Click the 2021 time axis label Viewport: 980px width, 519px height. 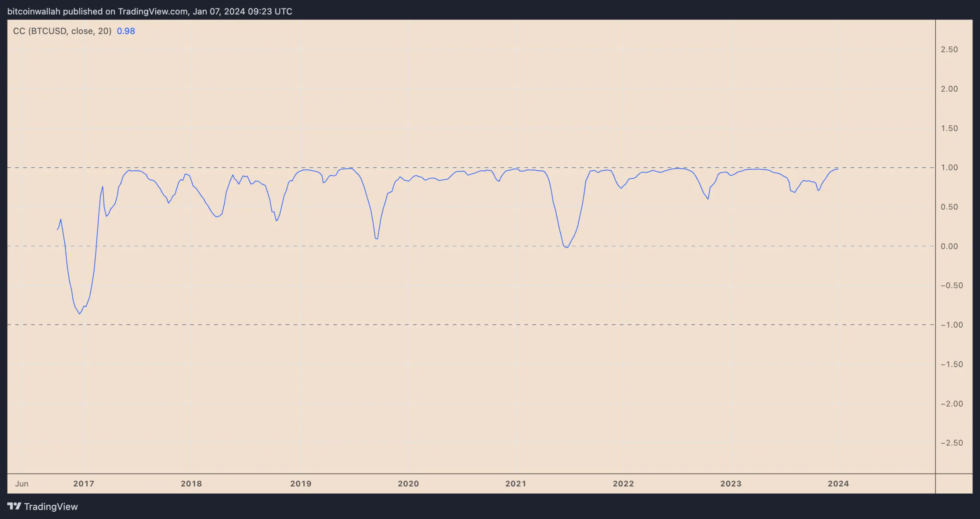pyautogui.click(x=516, y=484)
